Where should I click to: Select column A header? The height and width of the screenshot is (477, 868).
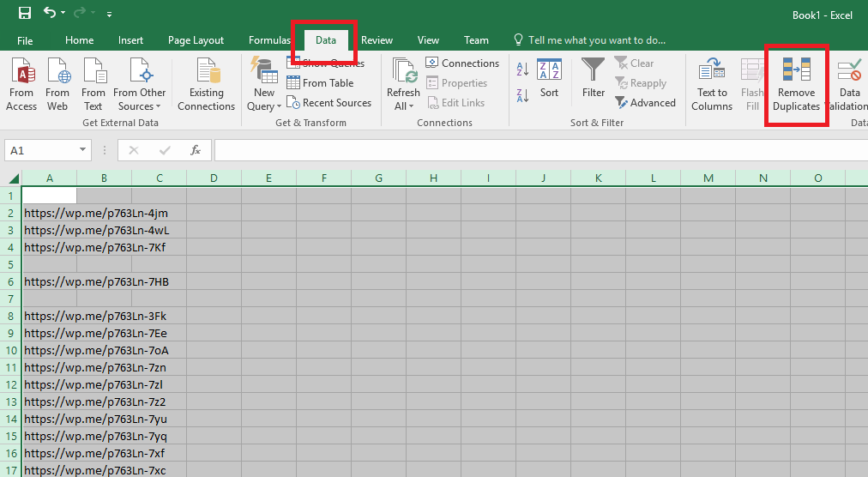(x=49, y=178)
